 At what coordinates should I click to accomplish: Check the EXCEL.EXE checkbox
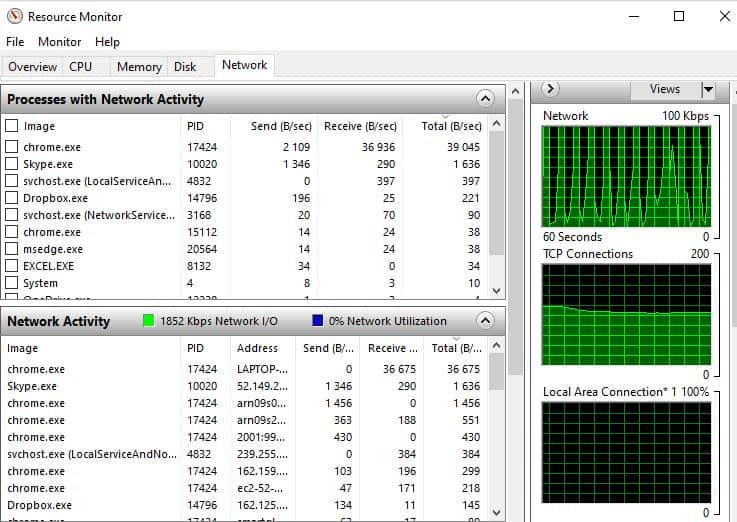12,266
